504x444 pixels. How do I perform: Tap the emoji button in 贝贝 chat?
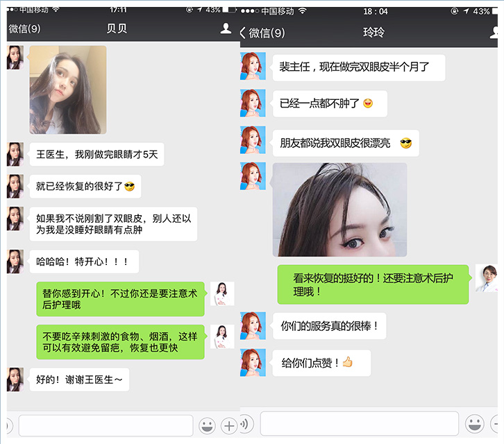coord(207,425)
